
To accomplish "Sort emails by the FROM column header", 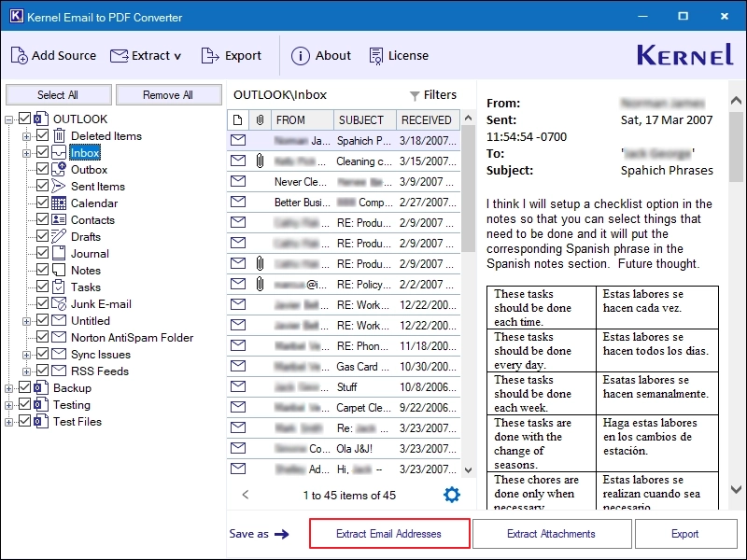I will click(302, 120).
